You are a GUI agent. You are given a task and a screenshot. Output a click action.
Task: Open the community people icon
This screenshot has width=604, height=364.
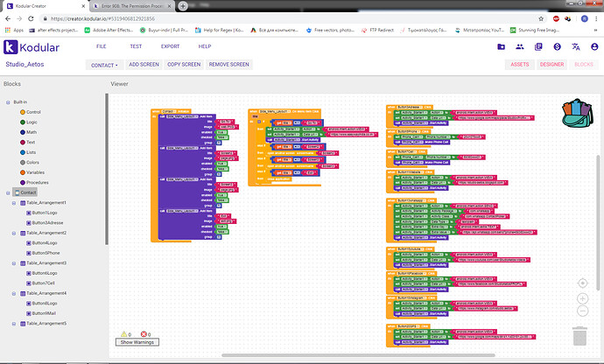coord(520,46)
